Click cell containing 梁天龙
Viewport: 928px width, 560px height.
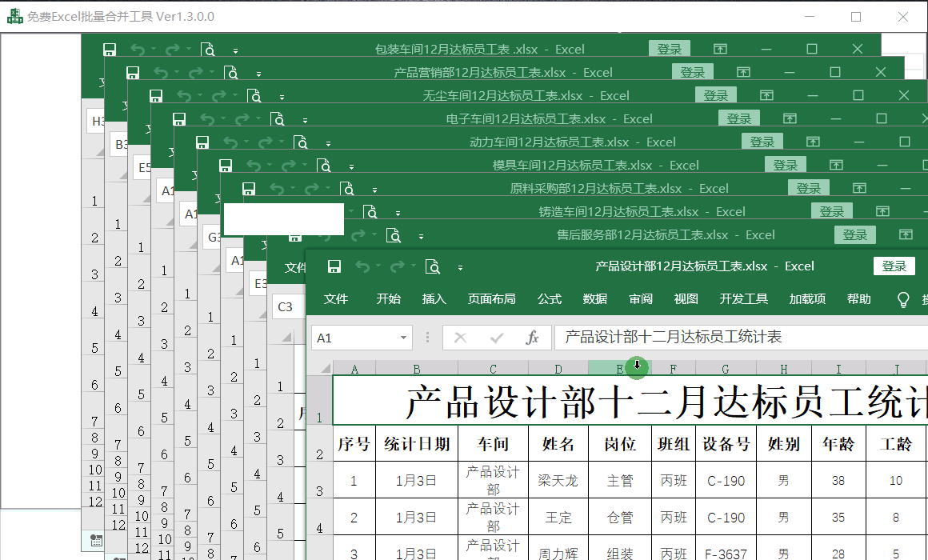click(x=558, y=480)
